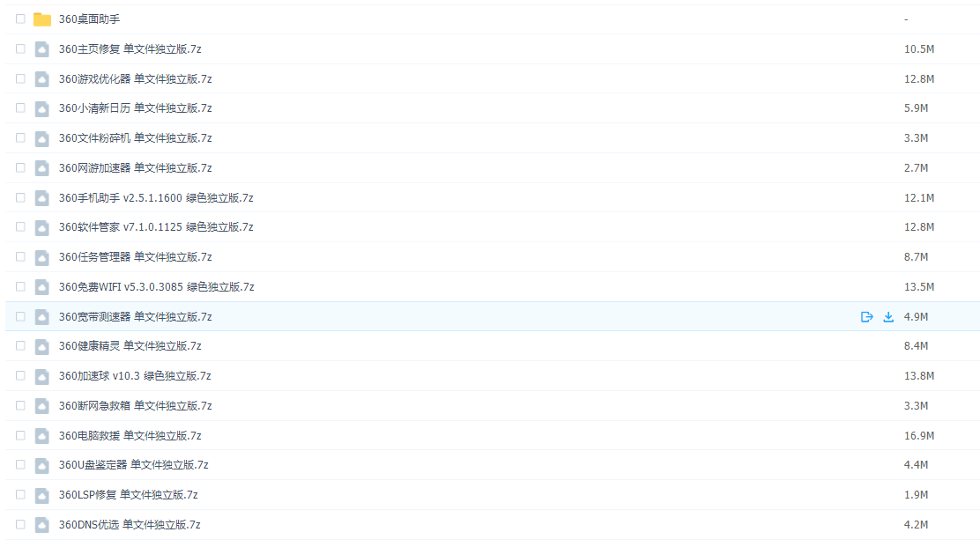Open 360任务管理器 单文件独立版.7z
The image size is (980, 547).
tap(135, 256)
